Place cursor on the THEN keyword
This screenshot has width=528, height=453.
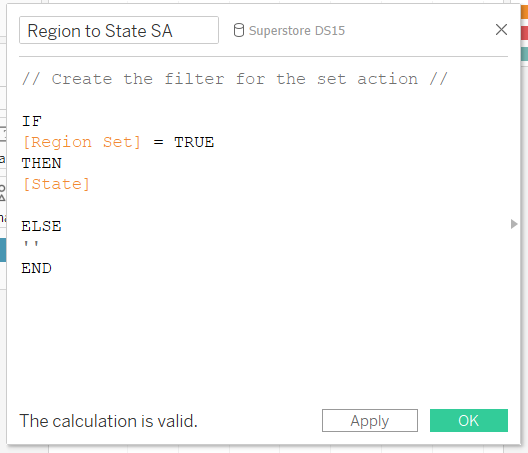41,163
